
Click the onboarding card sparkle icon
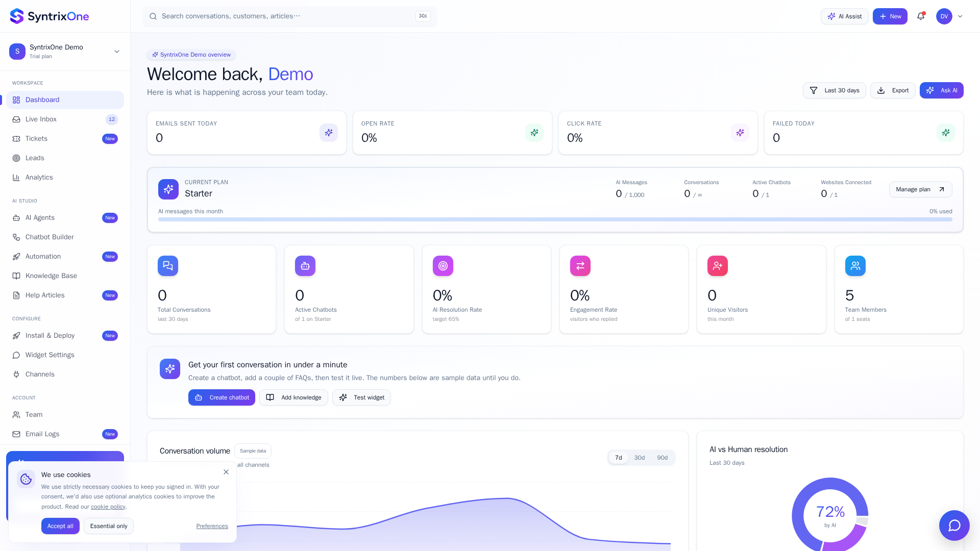point(170,369)
